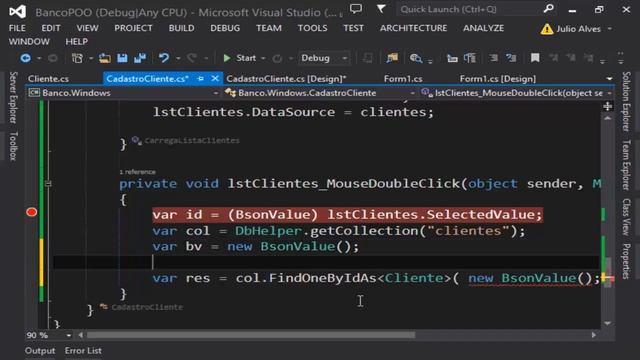Viewport: 640px width, 360px height.
Task: Click the grayed Redo arrow icon
Action: click(192, 58)
